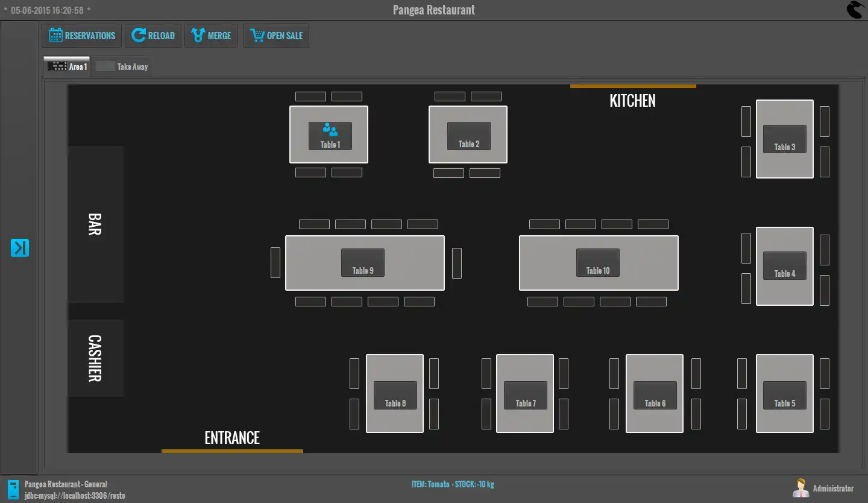Image resolution: width=868 pixels, height=503 pixels.
Task: Click the date and time display
Action: (47, 10)
